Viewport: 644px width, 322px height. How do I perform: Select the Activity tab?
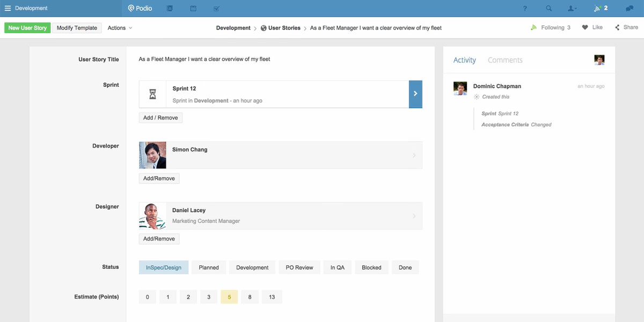464,60
